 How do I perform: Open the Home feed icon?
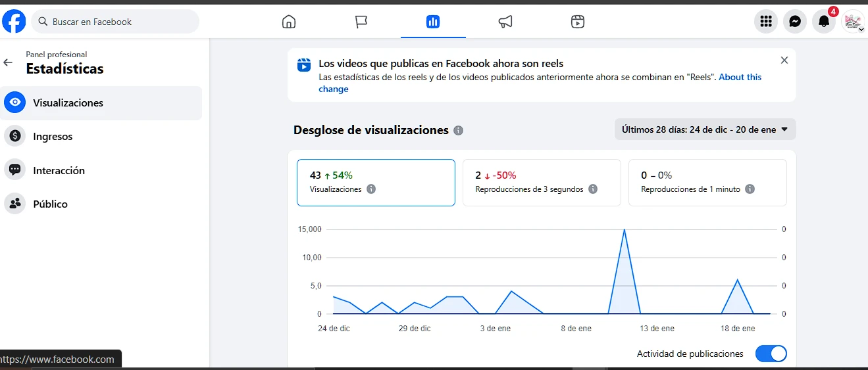click(x=288, y=22)
